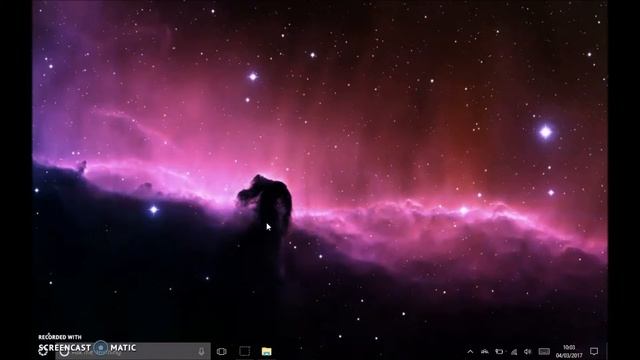Show hidden system tray icons

[470, 351]
